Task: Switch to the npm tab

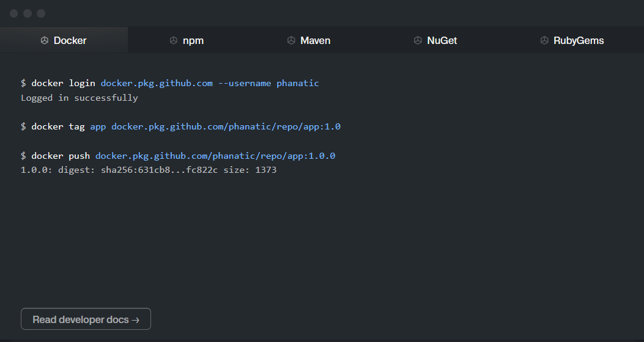Action: 187,40
